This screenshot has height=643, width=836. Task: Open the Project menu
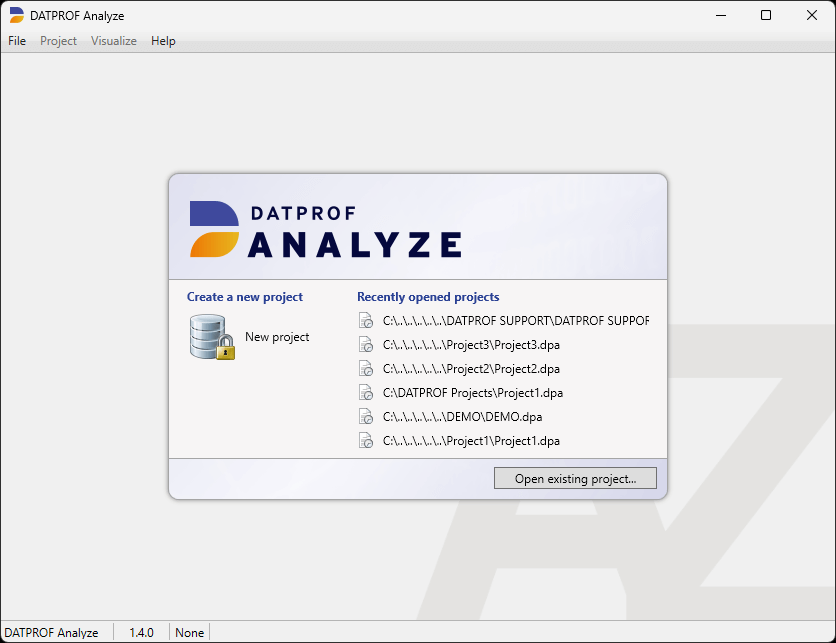click(x=58, y=41)
